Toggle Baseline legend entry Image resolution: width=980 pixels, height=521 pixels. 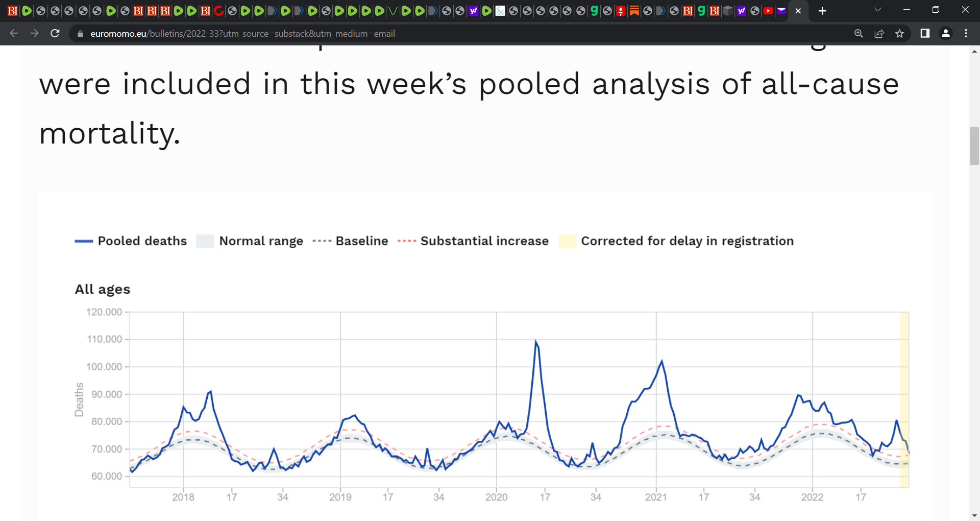coord(350,241)
